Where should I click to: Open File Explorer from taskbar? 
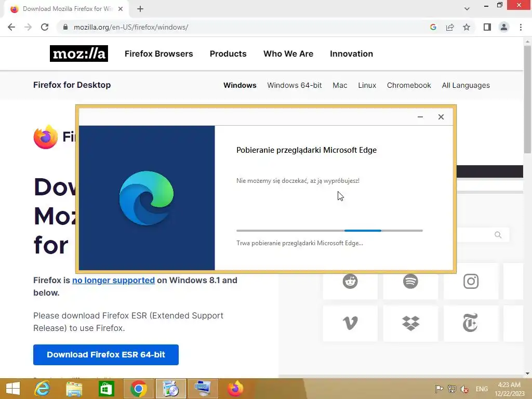tap(74, 389)
